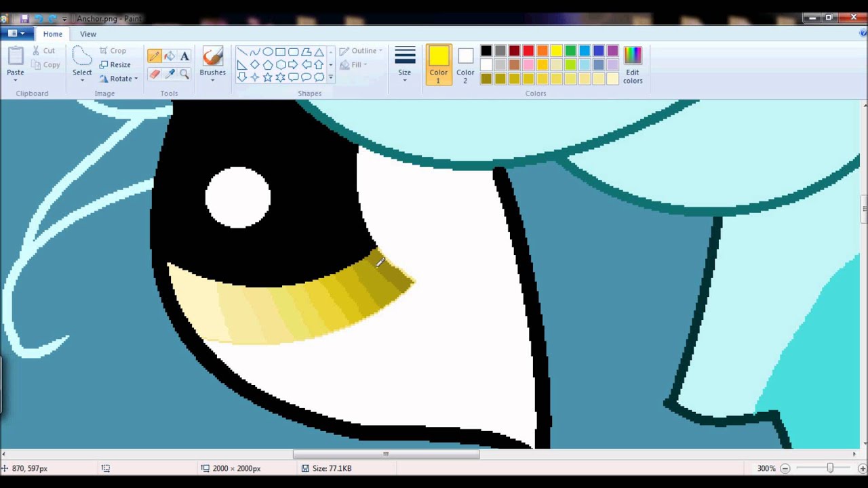The width and height of the screenshot is (868, 488).
Task: Expand the Shapes gallery More arrow
Action: point(331,77)
